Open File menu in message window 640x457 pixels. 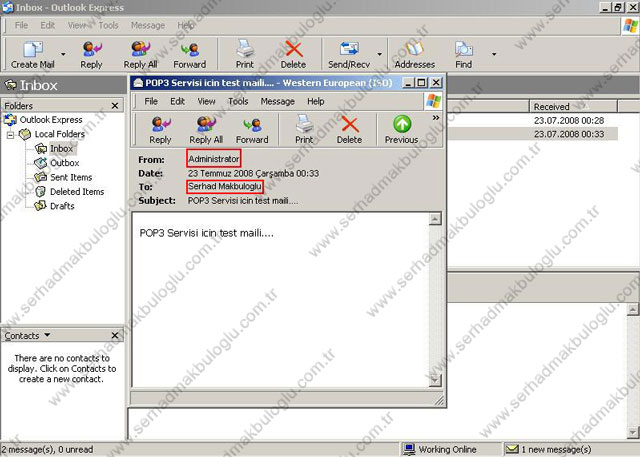click(x=151, y=101)
